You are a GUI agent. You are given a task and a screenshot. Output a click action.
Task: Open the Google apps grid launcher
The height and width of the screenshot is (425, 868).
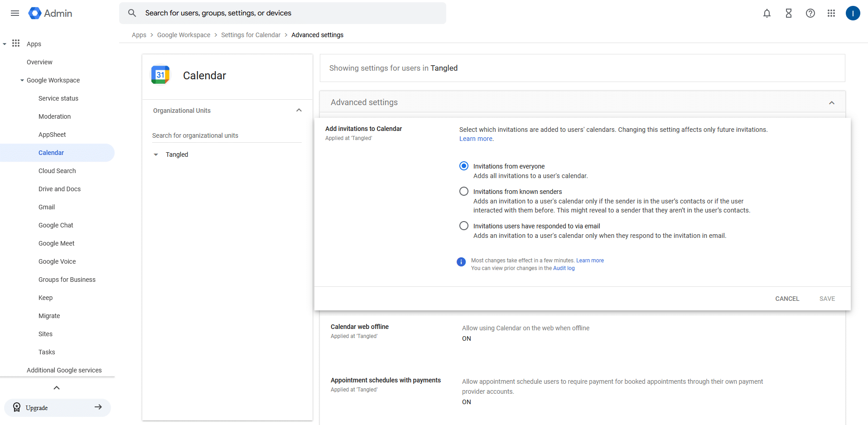(x=831, y=13)
